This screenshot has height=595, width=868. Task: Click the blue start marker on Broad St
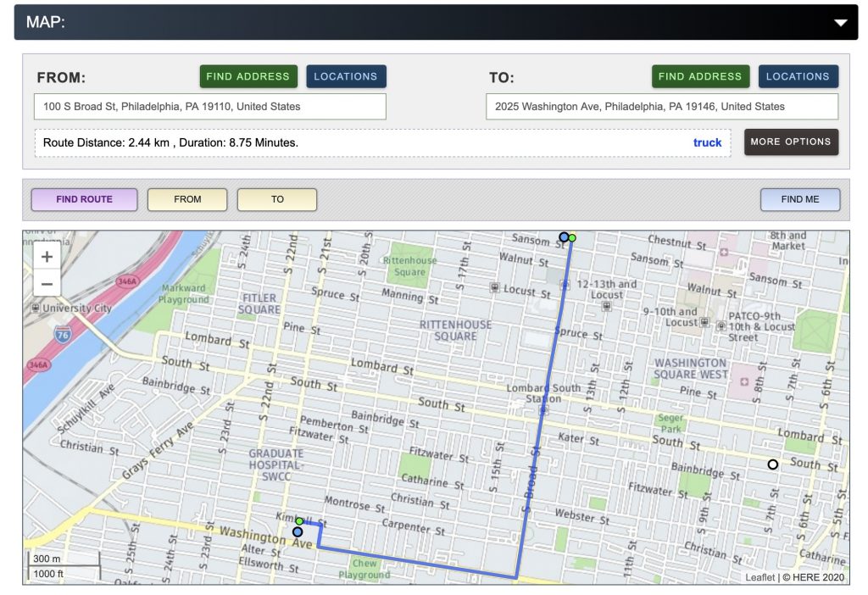point(564,237)
